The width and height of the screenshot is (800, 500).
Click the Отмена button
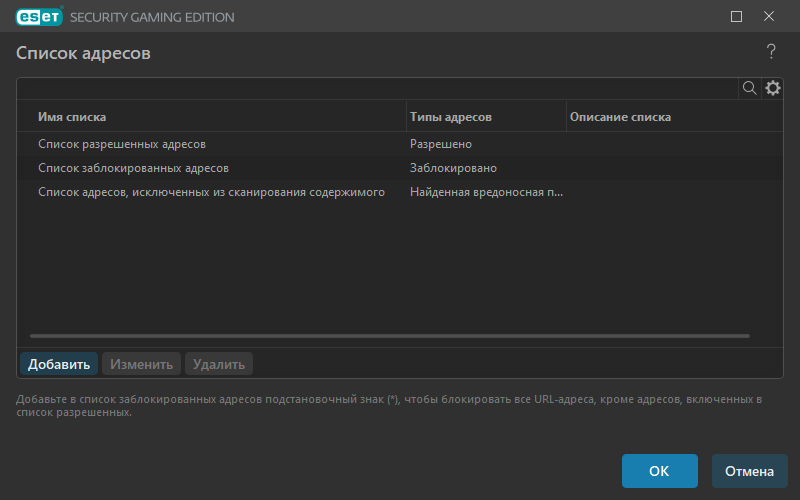click(749, 470)
